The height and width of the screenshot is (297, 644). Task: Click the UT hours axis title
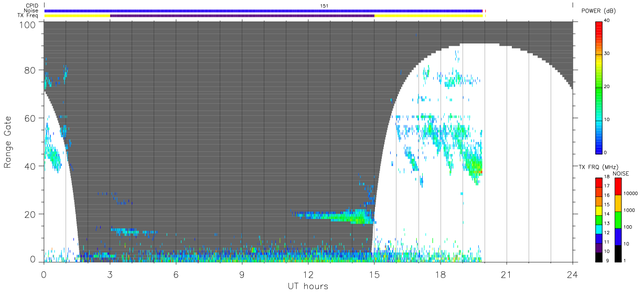click(308, 286)
